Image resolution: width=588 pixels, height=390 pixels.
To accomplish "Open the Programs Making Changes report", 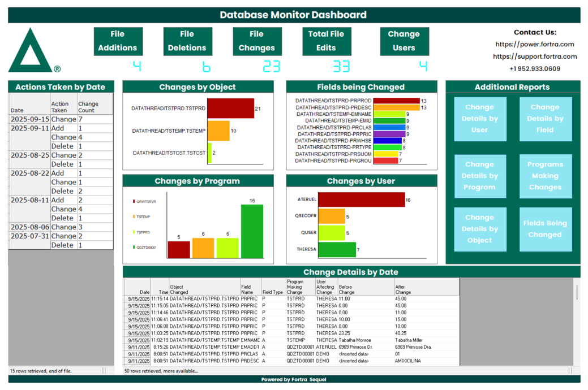I will pos(545,176).
